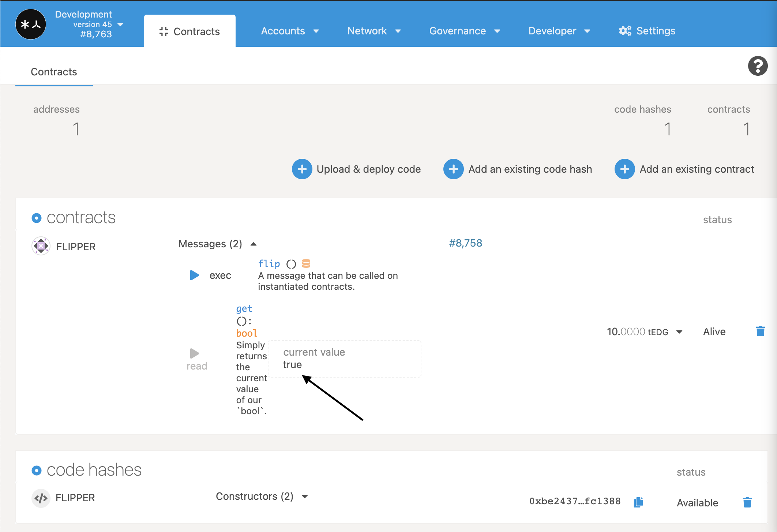
Task: Click Upload & deploy code button
Action: click(356, 169)
